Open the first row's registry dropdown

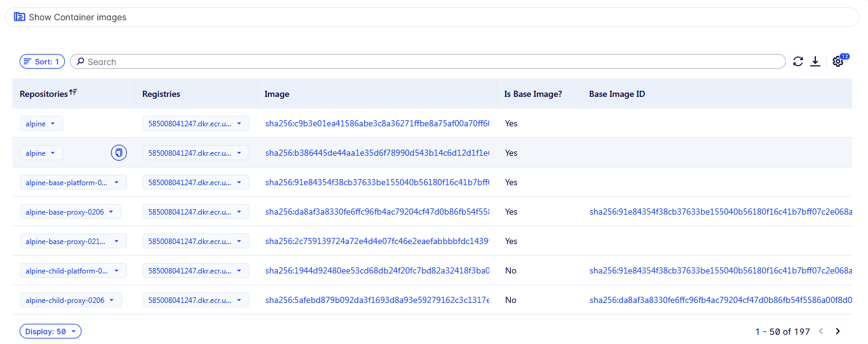(196, 123)
